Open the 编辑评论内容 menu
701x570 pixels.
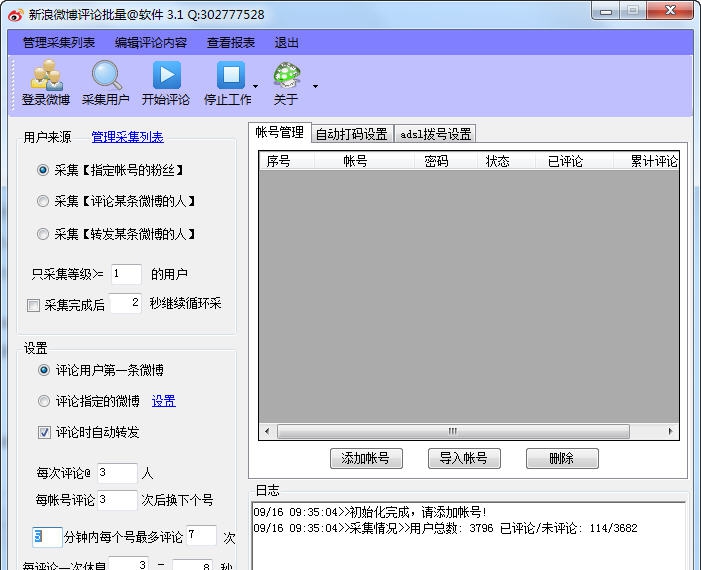(151, 43)
